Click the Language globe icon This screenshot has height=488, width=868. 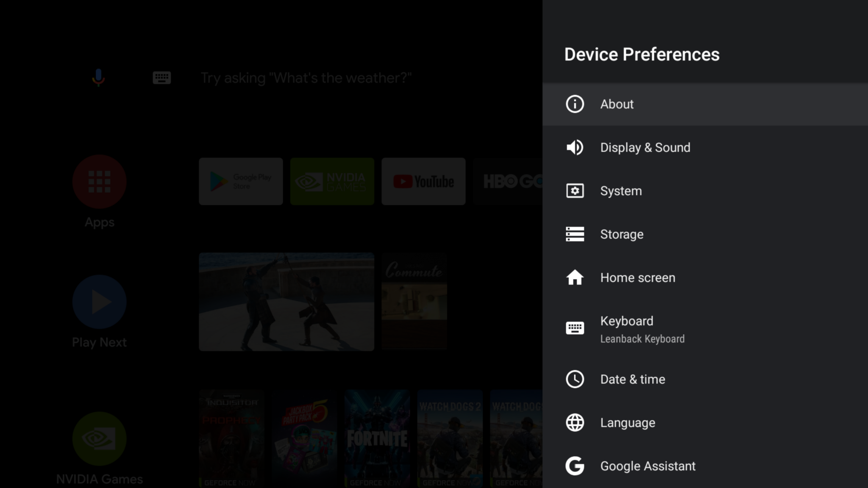[575, 423]
